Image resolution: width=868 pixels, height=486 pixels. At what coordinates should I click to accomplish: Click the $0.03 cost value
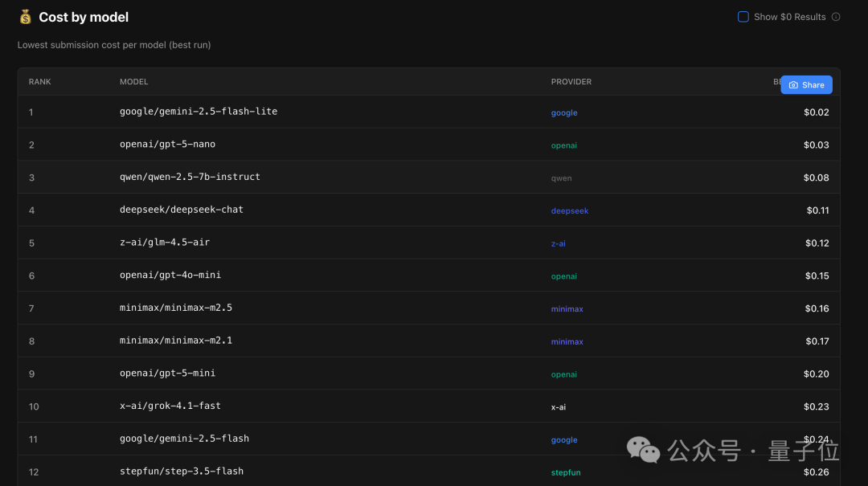tap(817, 145)
